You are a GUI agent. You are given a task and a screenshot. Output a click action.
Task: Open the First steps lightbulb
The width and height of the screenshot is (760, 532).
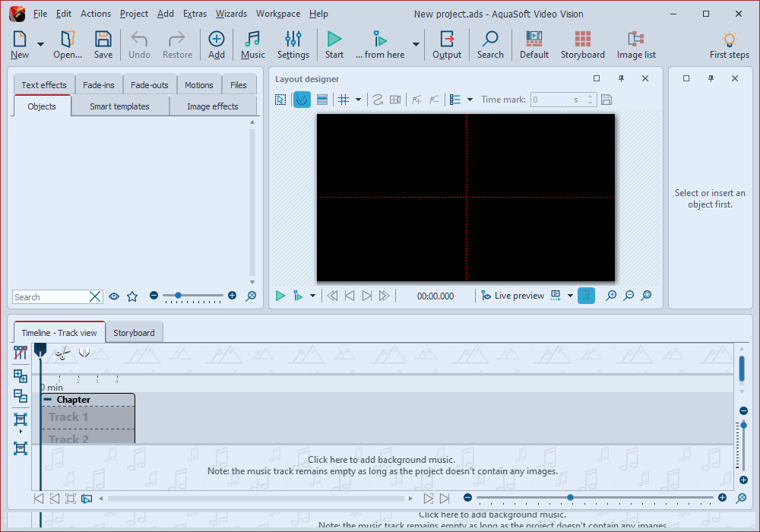pyautogui.click(x=730, y=44)
